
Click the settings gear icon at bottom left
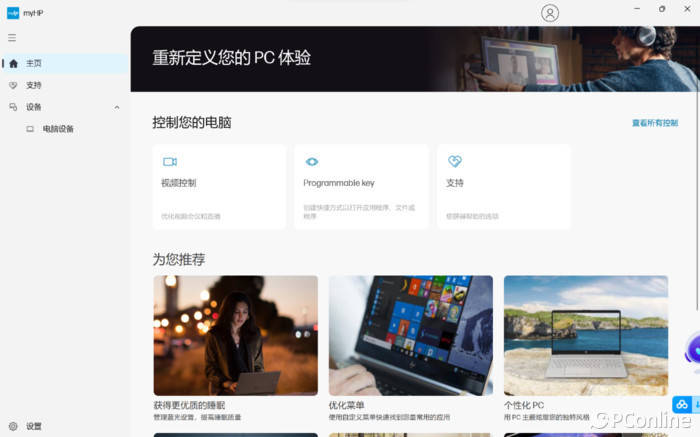click(x=13, y=426)
